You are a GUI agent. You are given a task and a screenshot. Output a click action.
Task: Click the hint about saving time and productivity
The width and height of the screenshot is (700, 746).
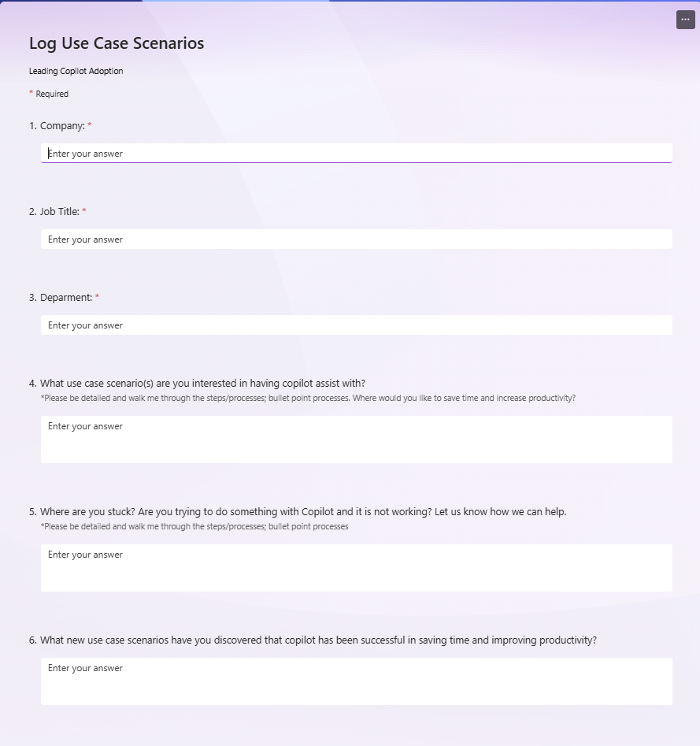point(308,398)
